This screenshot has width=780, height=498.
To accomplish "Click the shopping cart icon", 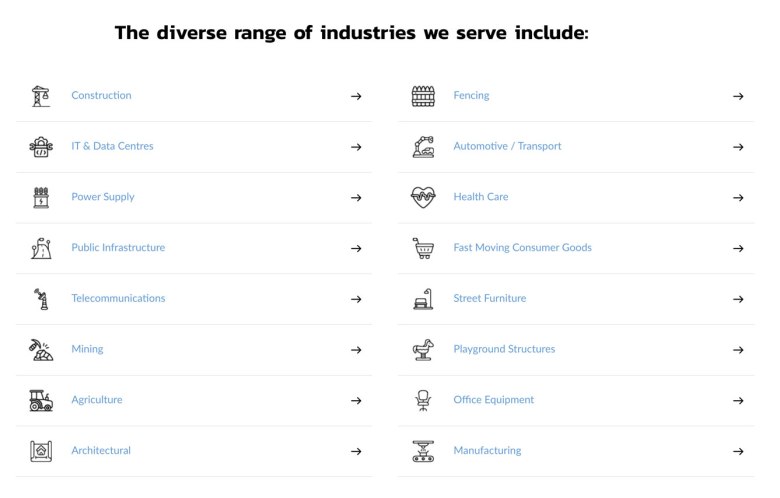I will [x=423, y=248].
